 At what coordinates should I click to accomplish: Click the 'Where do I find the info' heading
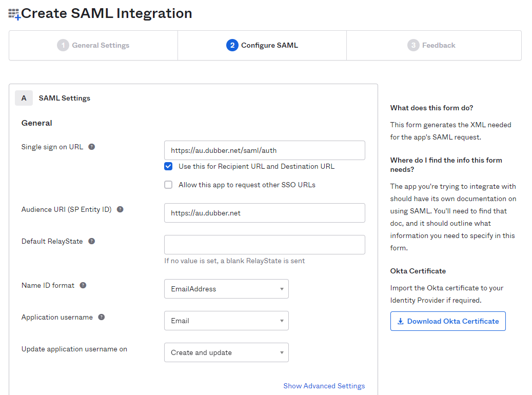446,165
